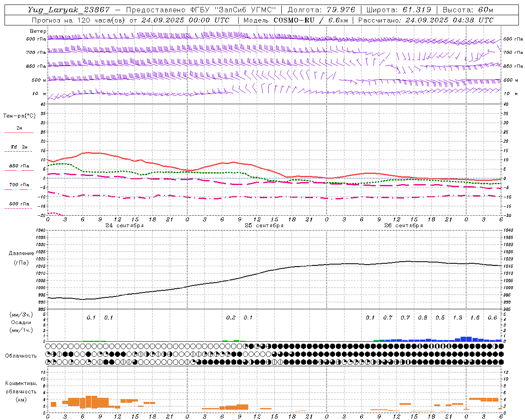The width and height of the screenshot is (525, 420).
Task: Click the 3-hour precipitation value 1.6
Action: pyautogui.click(x=475, y=317)
